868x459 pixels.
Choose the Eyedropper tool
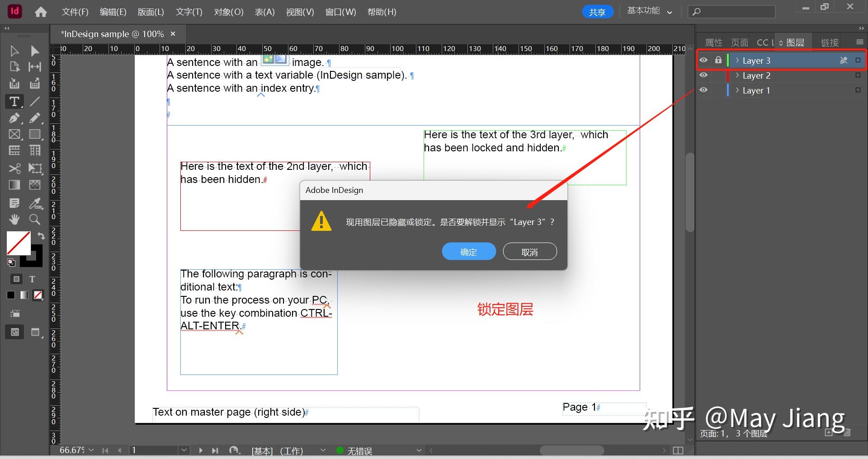[35, 203]
